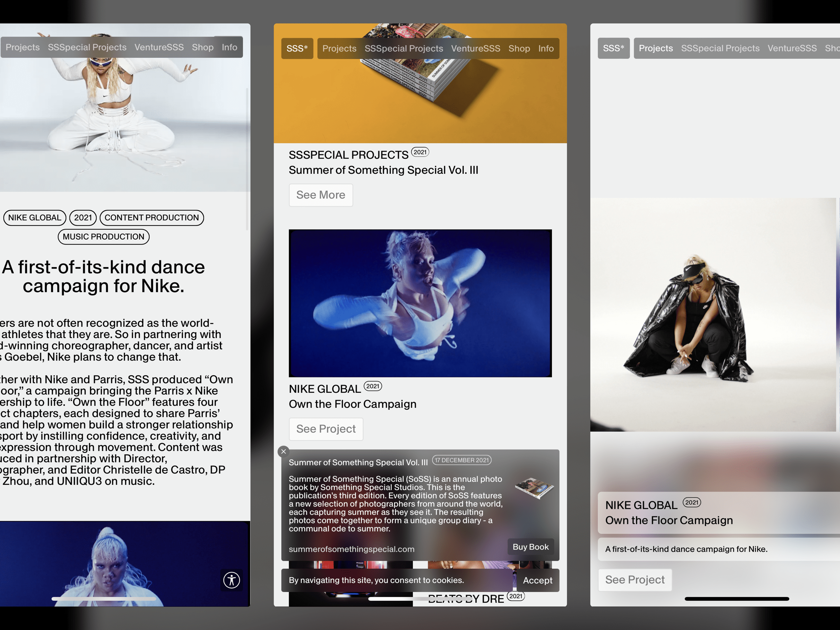Open See Project in the right panel
Screen dimensions: 840x630
pos(635,580)
